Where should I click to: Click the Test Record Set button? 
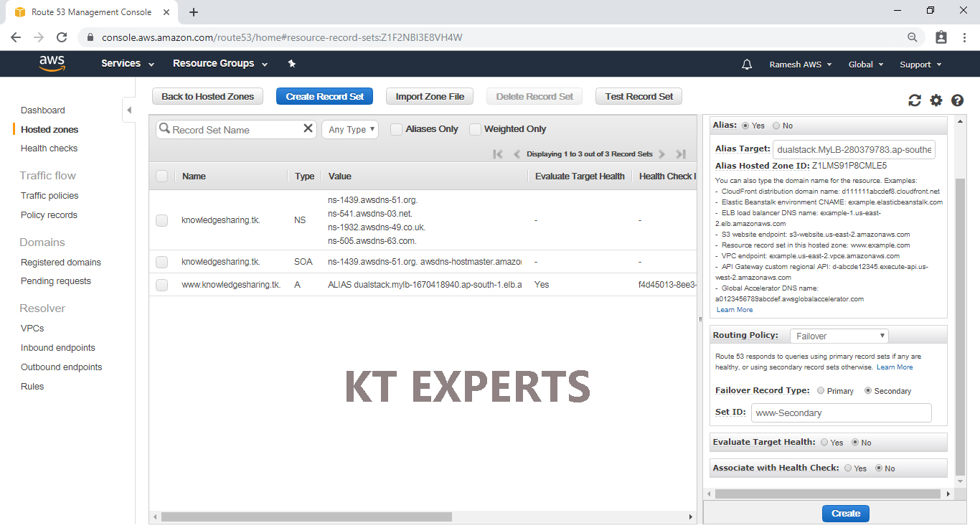(x=639, y=96)
